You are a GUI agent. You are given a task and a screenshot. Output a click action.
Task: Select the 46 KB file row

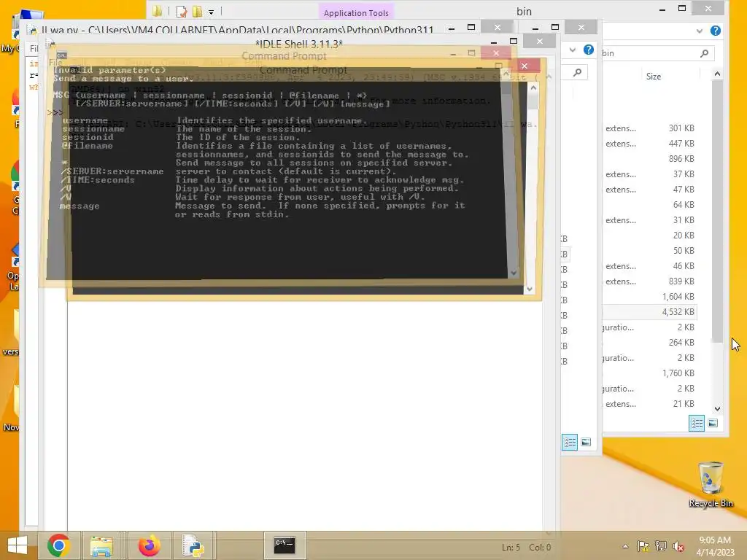click(650, 265)
